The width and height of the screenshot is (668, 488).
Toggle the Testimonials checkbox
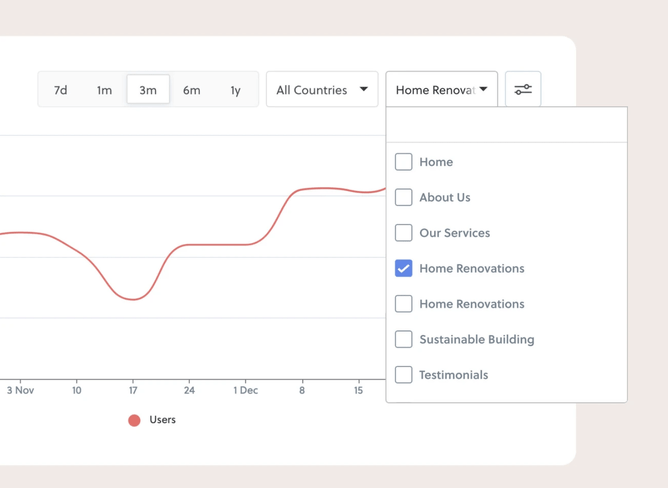coord(404,375)
